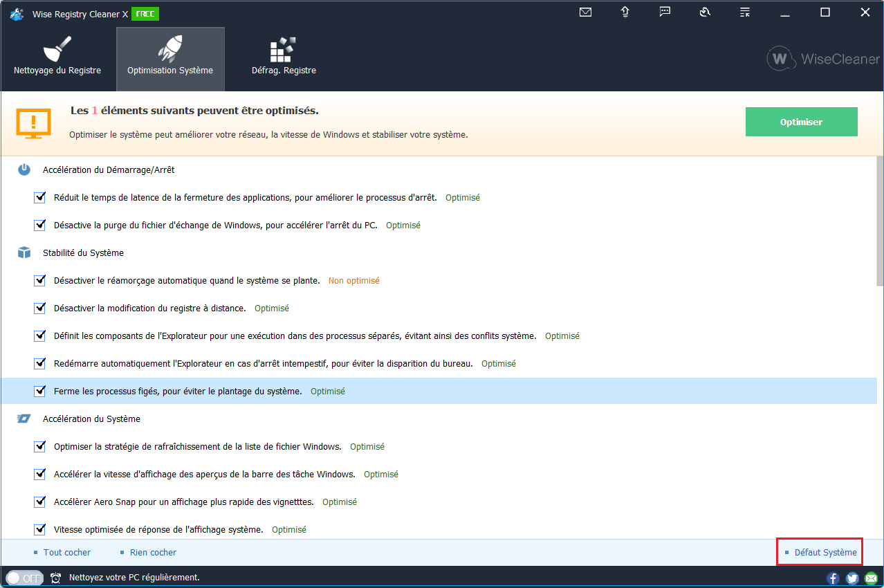Toggle 'Désactiver le réamorçage automatique' checkbox
Screen dimensions: 884x588
pyautogui.click(x=39, y=280)
